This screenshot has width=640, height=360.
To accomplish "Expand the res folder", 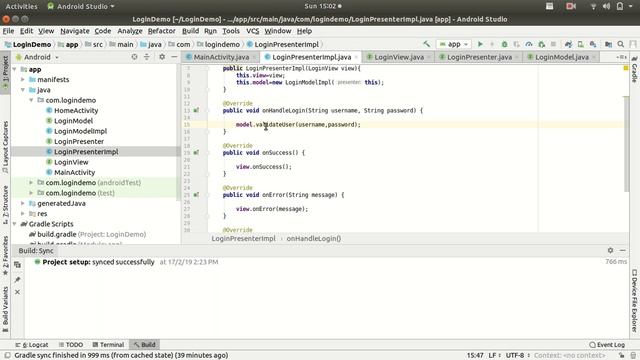I will pyautogui.click(x=23, y=213).
